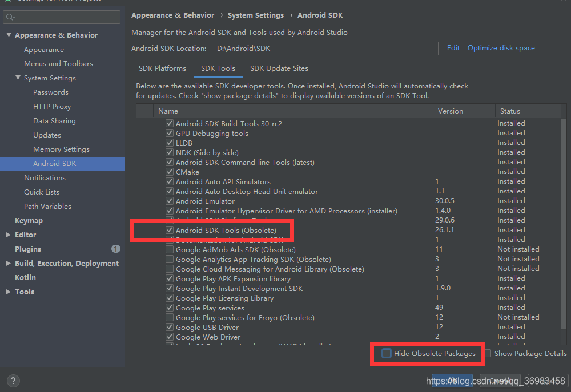Select Keymap in settings sidebar
This screenshot has width=571, height=392.
coord(29,221)
